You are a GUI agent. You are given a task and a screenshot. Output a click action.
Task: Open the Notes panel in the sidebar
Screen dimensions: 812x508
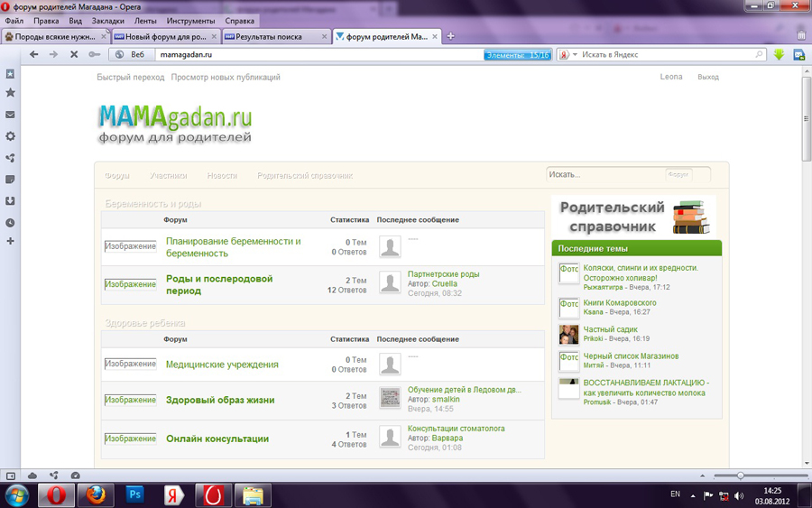coord(10,180)
